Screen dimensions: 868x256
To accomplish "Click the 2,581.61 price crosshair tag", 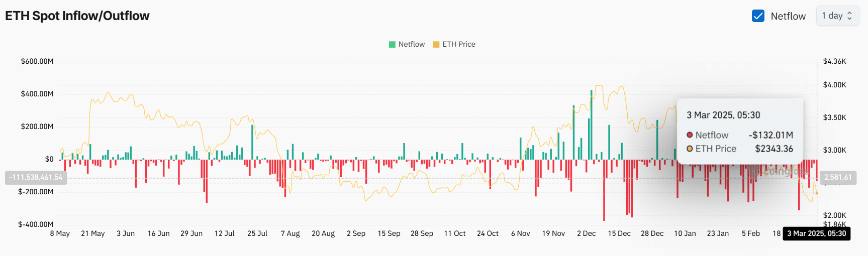I will click(838, 177).
